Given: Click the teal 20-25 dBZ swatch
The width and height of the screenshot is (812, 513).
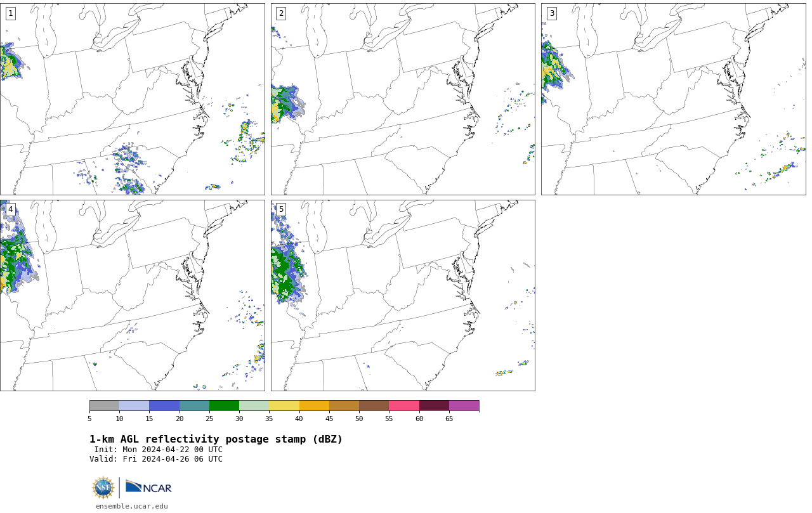Looking at the screenshot, I should click(194, 406).
